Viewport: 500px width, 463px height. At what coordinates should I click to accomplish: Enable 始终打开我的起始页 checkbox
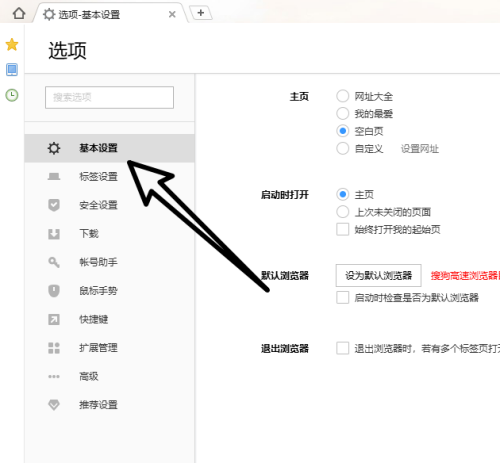[x=343, y=229]
